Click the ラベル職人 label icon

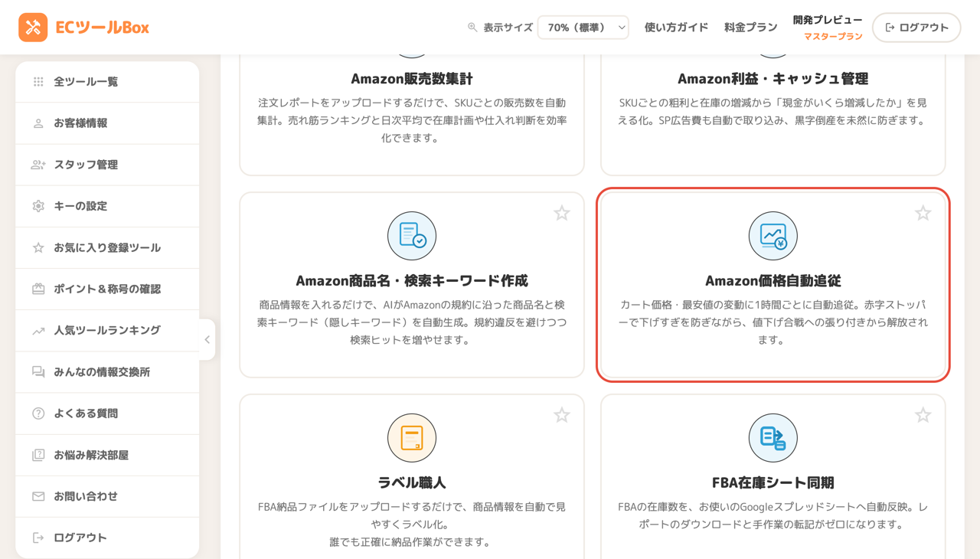412,438
